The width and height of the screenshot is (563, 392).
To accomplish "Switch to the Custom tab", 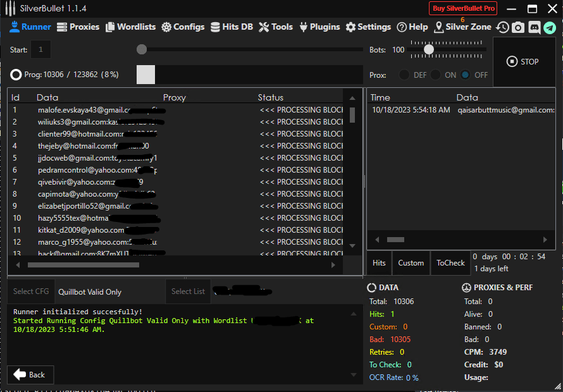I will [411, 263].
